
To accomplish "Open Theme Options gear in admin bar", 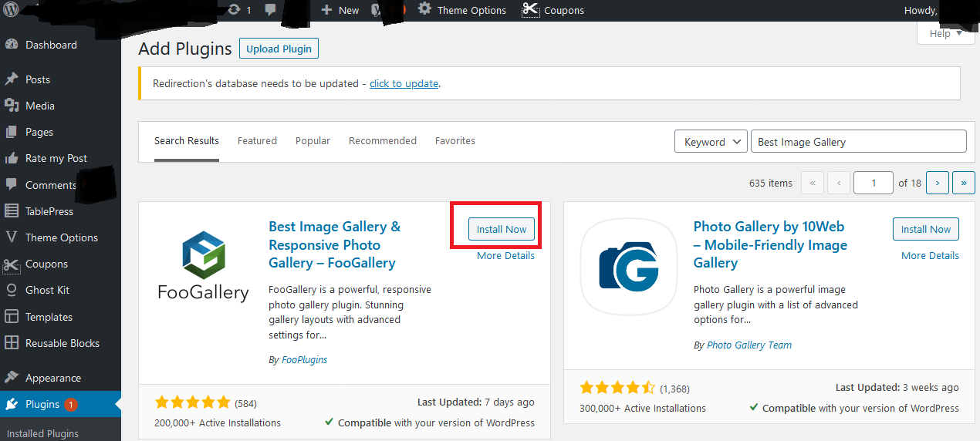I will click(424, 9).
